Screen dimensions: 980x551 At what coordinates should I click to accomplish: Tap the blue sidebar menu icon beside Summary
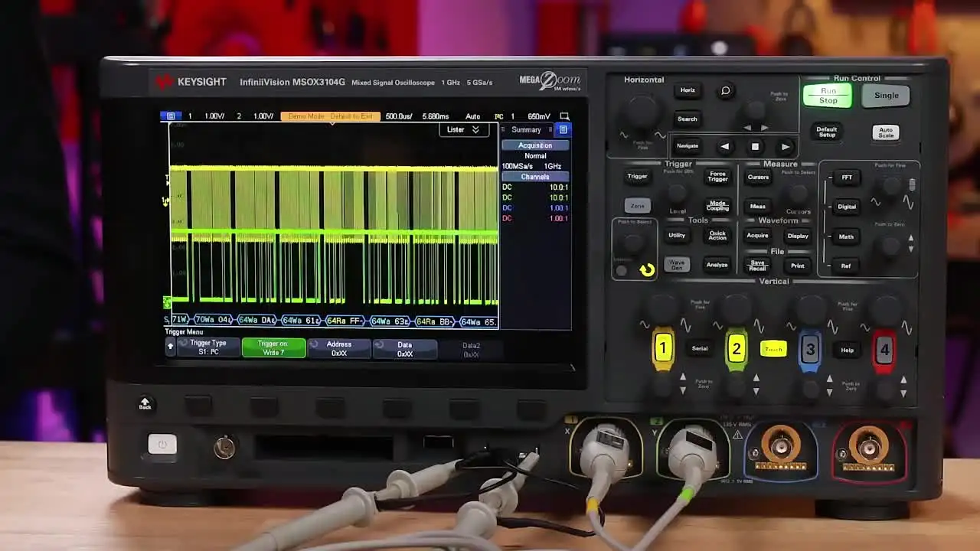tap(563, 129)
